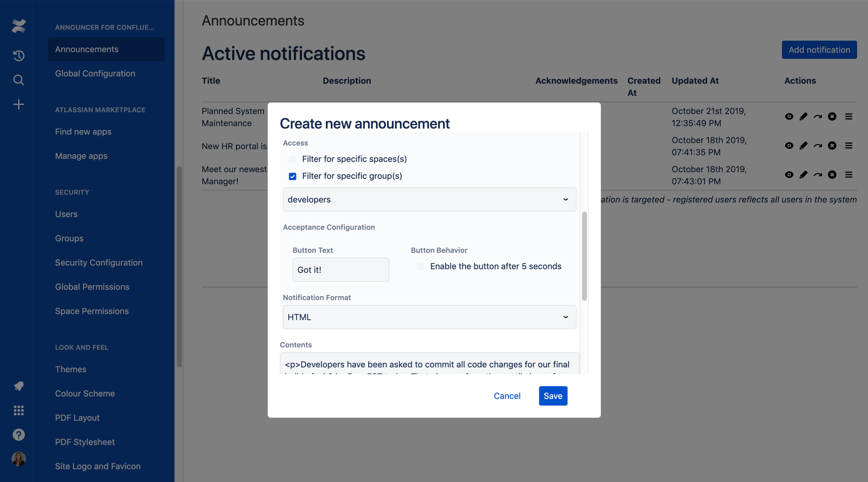Enable Filter for specific spaces checkbox
The image size is (868, 482).
pos(293,159)
